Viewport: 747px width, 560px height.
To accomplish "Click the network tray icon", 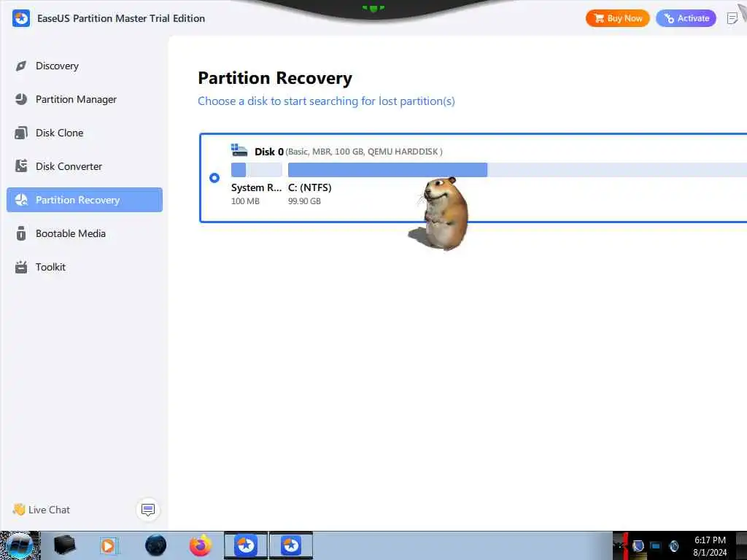I will point(656,545).
